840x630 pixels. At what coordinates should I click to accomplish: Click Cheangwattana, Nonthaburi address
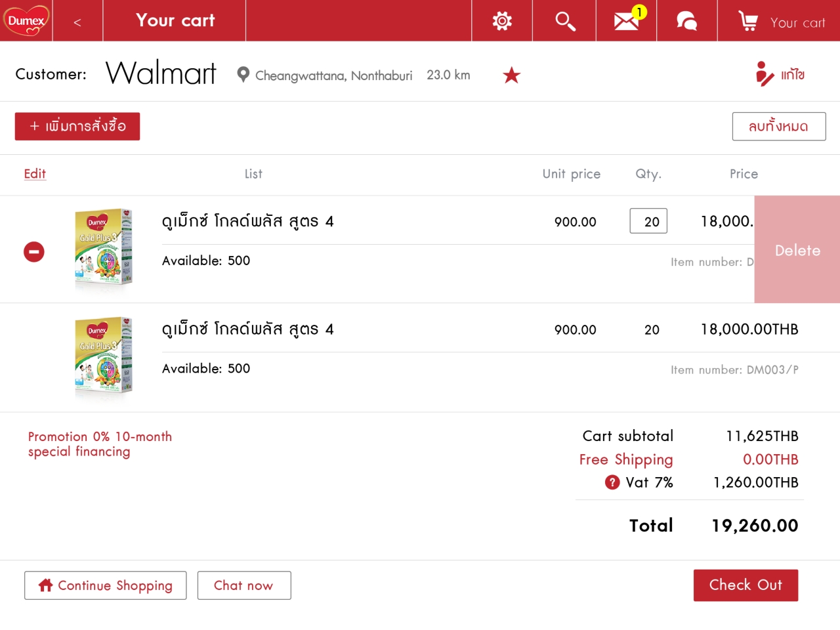pyautogui.click(x=333, y=75)
